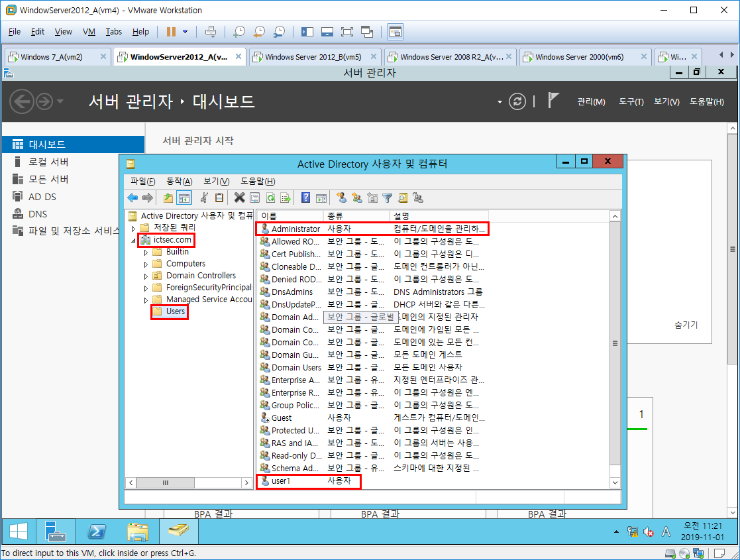Click Server Manager refresh circle icon
740x560 pixels.
[x=517, y=101]
